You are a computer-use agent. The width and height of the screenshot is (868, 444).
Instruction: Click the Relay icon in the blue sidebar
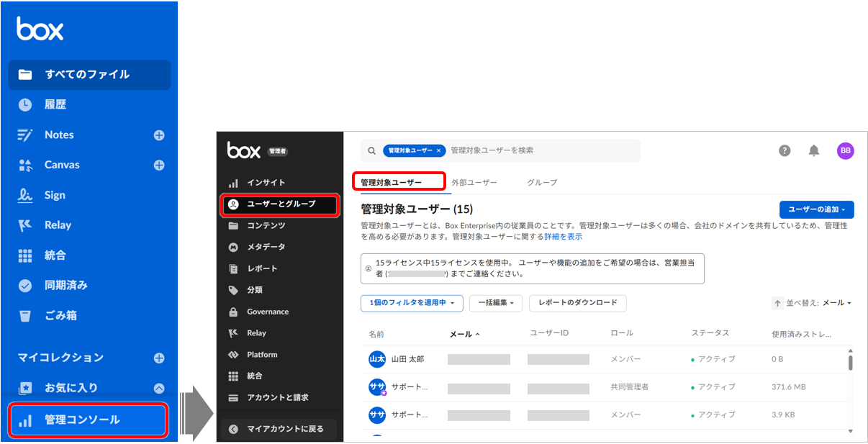(25, 225)
